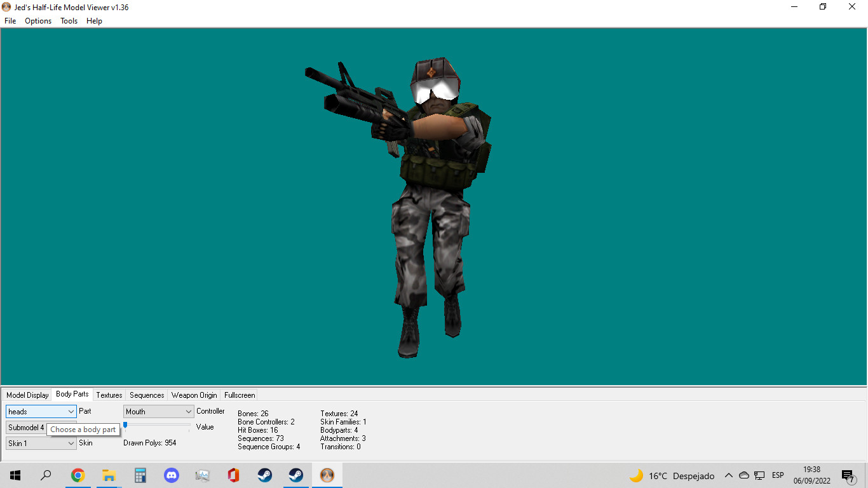Click the network icon in the system tray

coord(759,475)
